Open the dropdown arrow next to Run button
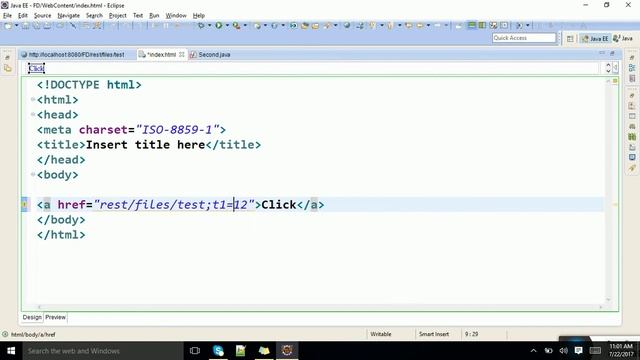The image size is (640, 360). coord(227,25)
